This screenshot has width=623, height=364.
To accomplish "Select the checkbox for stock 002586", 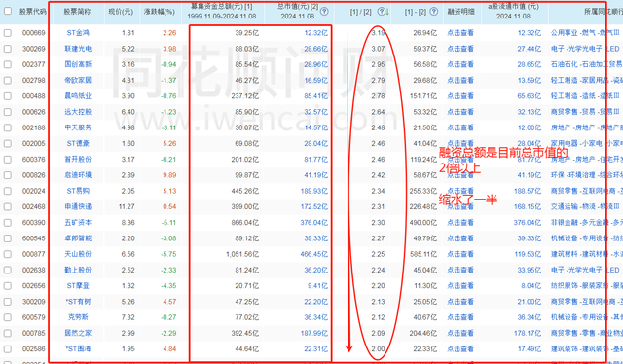I will (x=8, y=348).
